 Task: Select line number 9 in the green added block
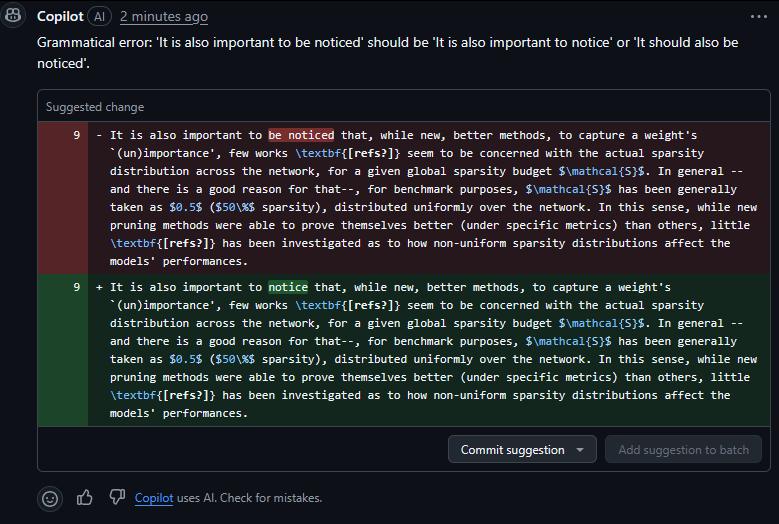point(77,287)
